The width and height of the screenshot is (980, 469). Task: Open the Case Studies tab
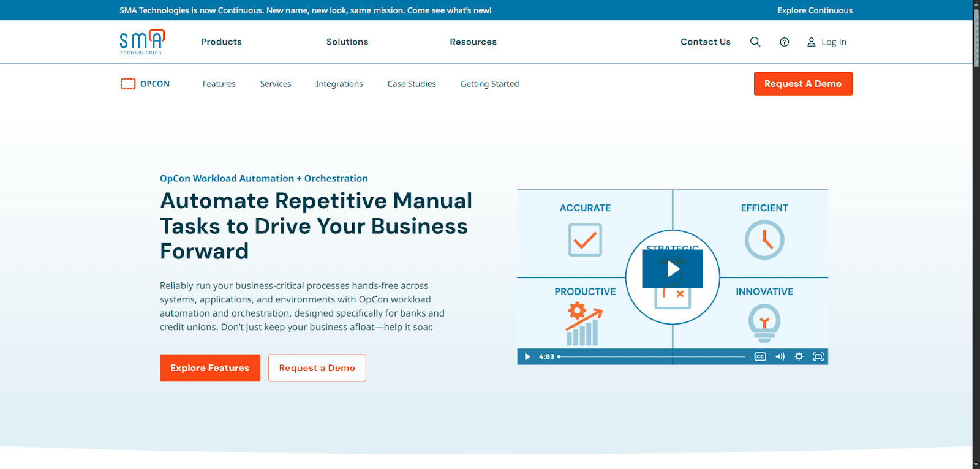(412, 84)
